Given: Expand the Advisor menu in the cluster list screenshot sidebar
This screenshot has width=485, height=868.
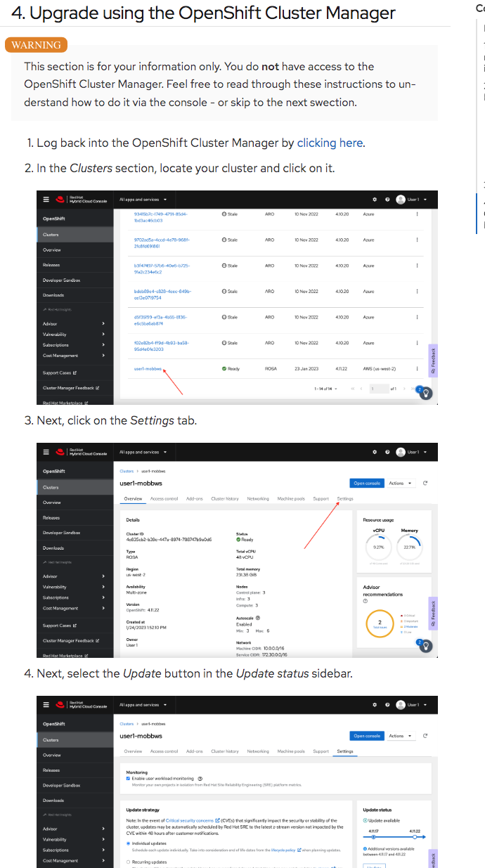Looking at the screenshot, I should (75, 323).
